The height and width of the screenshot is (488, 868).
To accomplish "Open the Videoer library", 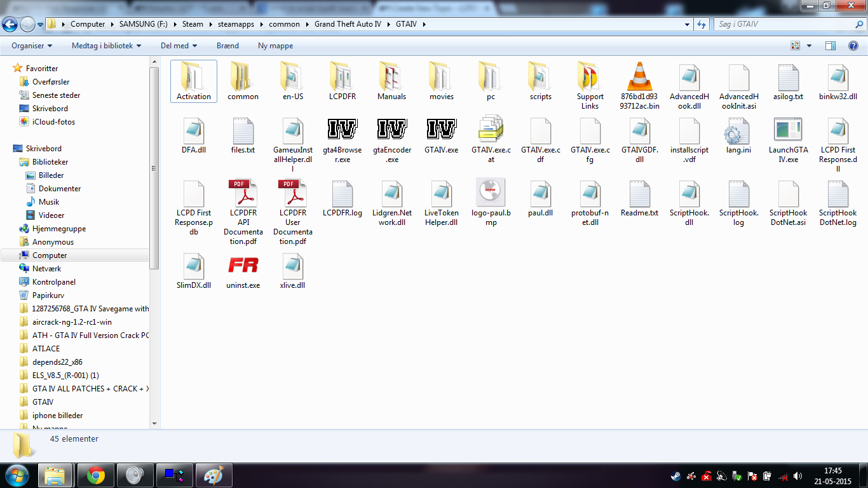I will [x=51, y=215].
